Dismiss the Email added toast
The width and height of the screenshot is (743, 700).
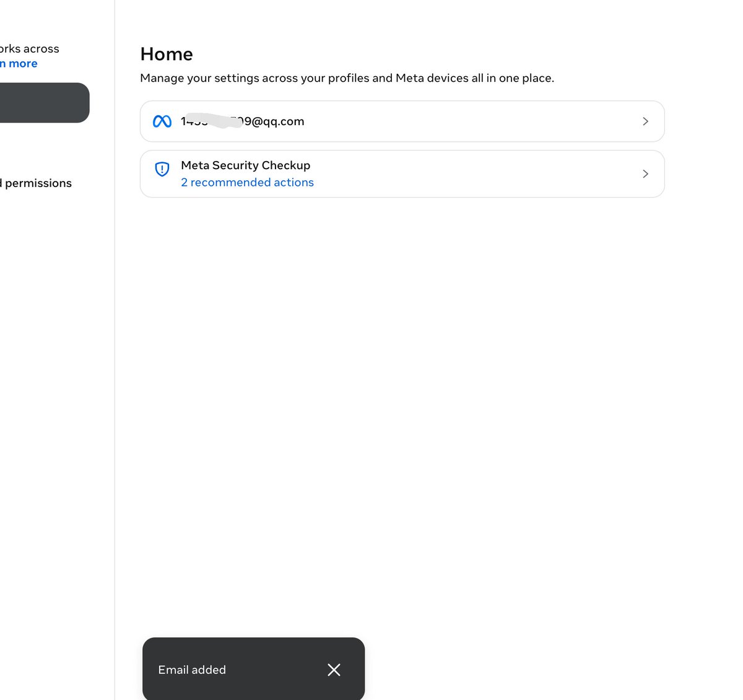(x=334, y=670)
